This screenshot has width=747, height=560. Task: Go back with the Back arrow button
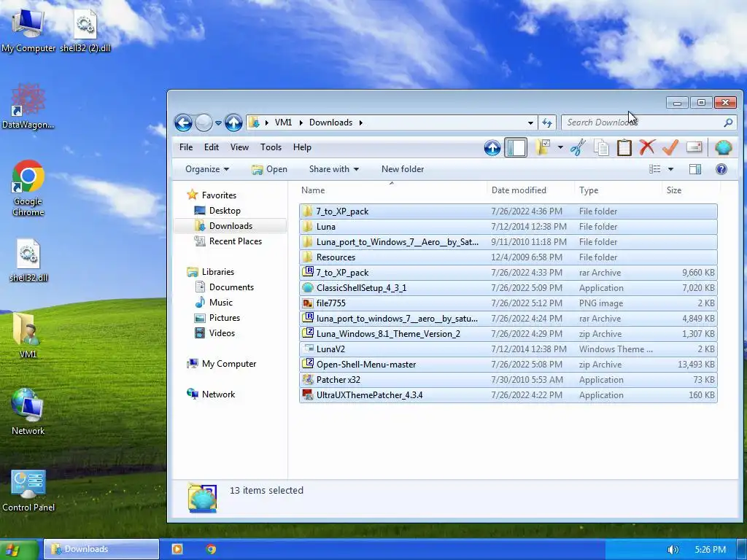pos(183,122)
